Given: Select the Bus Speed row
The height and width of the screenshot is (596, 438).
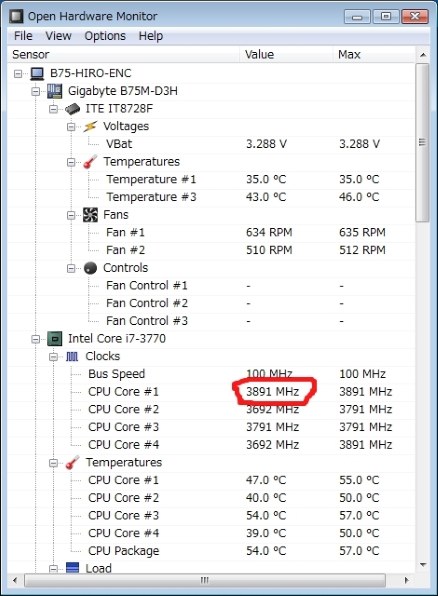Looking at the screenshot, I should tap(211, 374).
